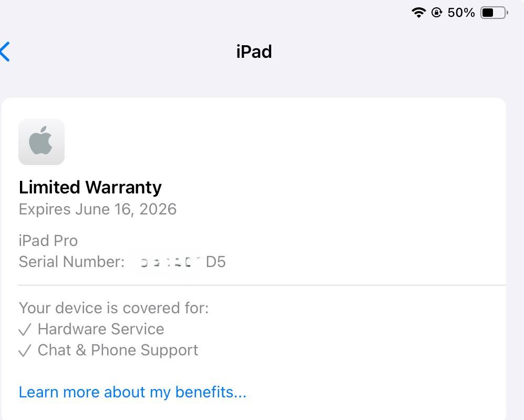524x420 pixels.
Task: Click the Apple logo warranty icon
Action: (x=42, y=142)
